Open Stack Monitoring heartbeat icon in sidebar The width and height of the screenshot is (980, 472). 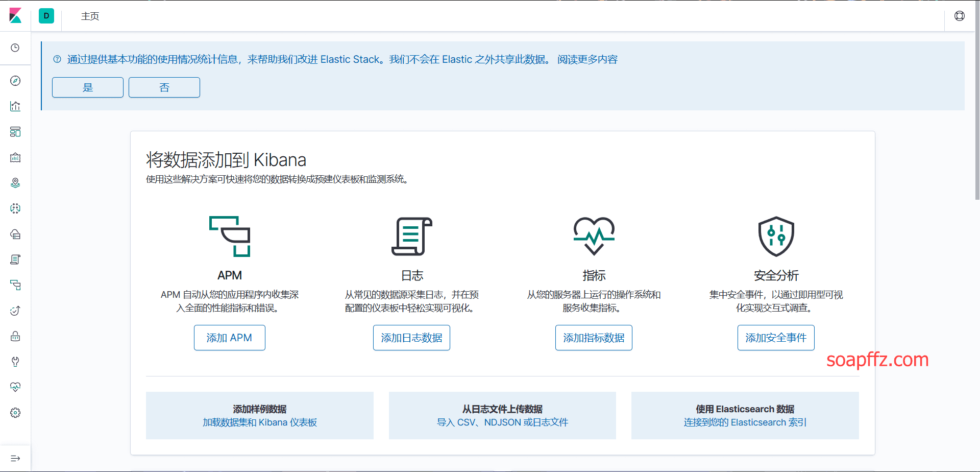click(x=15, y=387)
